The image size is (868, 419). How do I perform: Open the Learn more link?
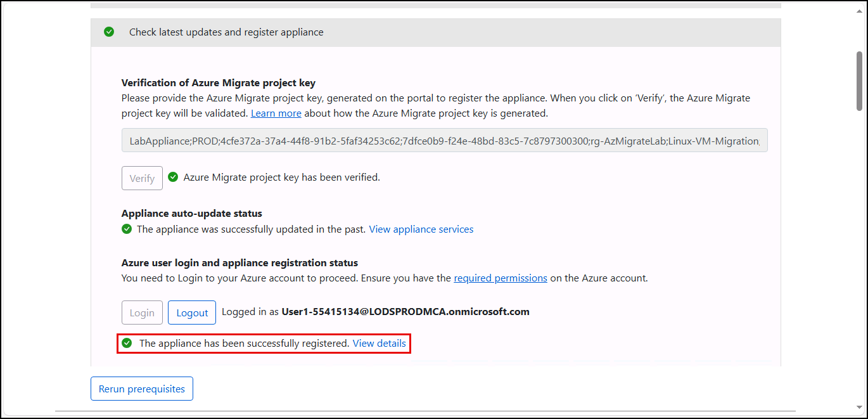(276, 113)
